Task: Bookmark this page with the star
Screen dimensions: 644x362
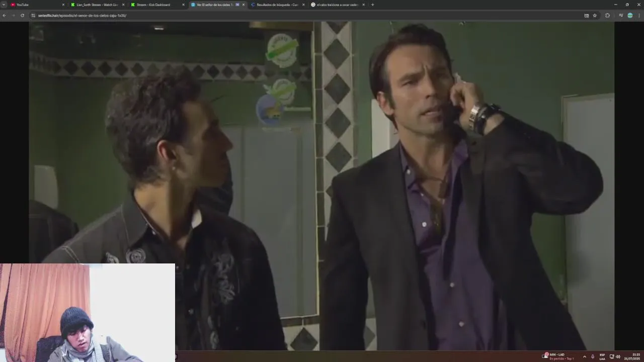Action: 595,16
